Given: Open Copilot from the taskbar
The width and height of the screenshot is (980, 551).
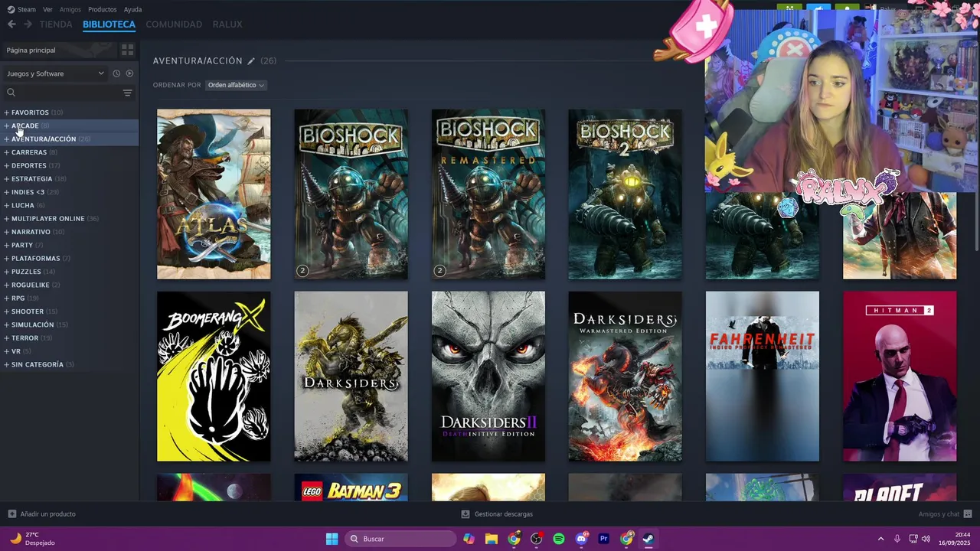Looking at the screenshot, I should pos(469,539).
